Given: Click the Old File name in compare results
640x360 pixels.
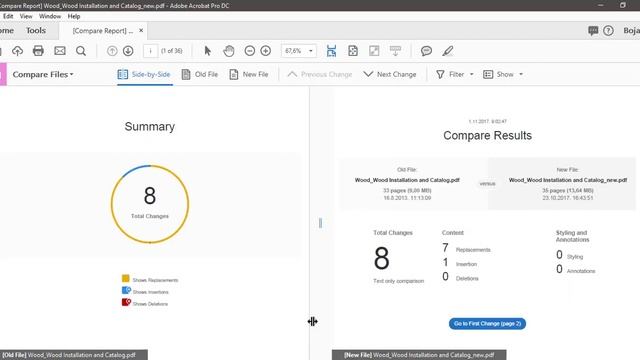Looking at the screenshot, I should click(x=407, y=180).
